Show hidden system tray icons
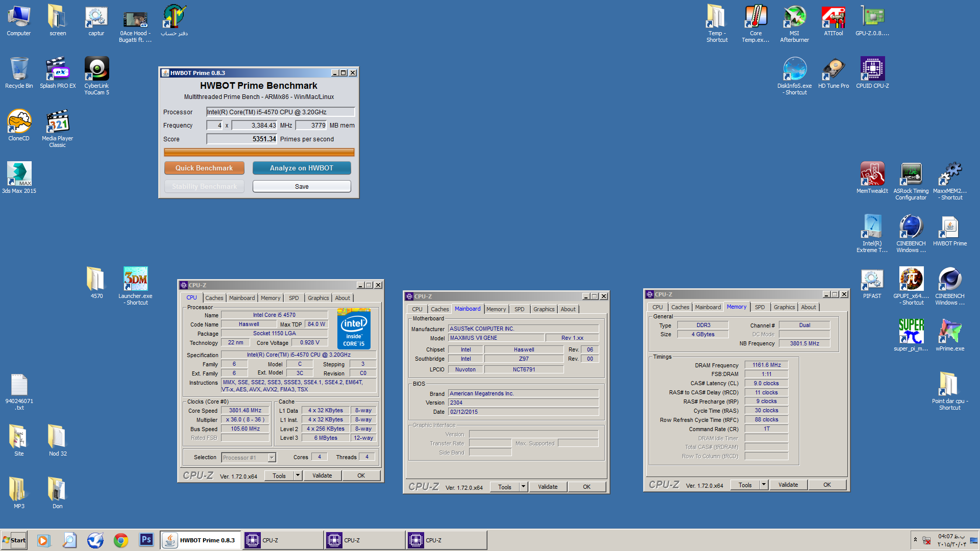The image size is (980, 551). pyautogui.click(x=915, y=540)
